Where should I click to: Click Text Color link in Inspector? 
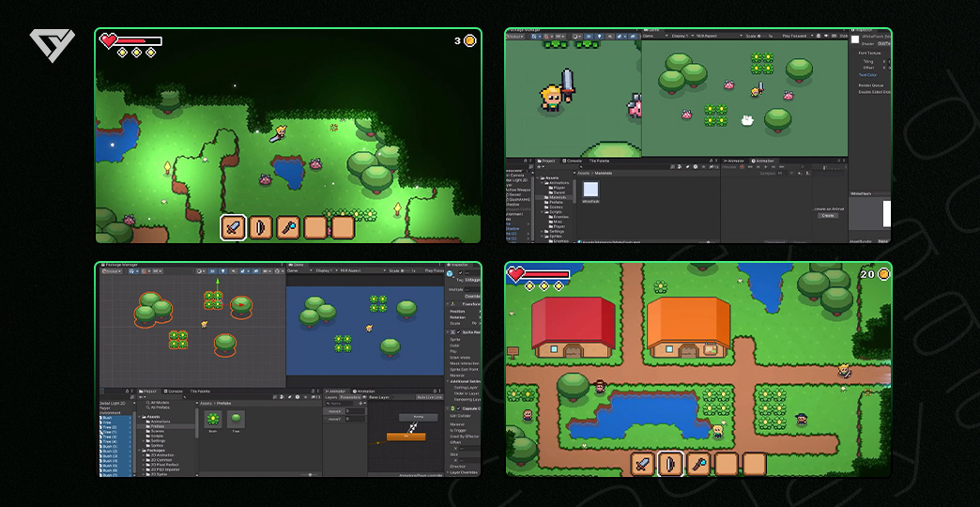point(867,75)
